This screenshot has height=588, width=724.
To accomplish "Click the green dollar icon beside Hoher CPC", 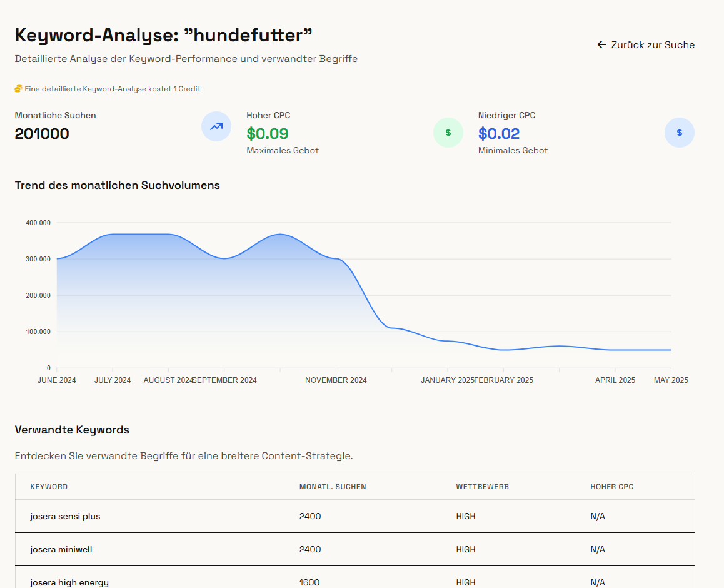I will (448, 133).
